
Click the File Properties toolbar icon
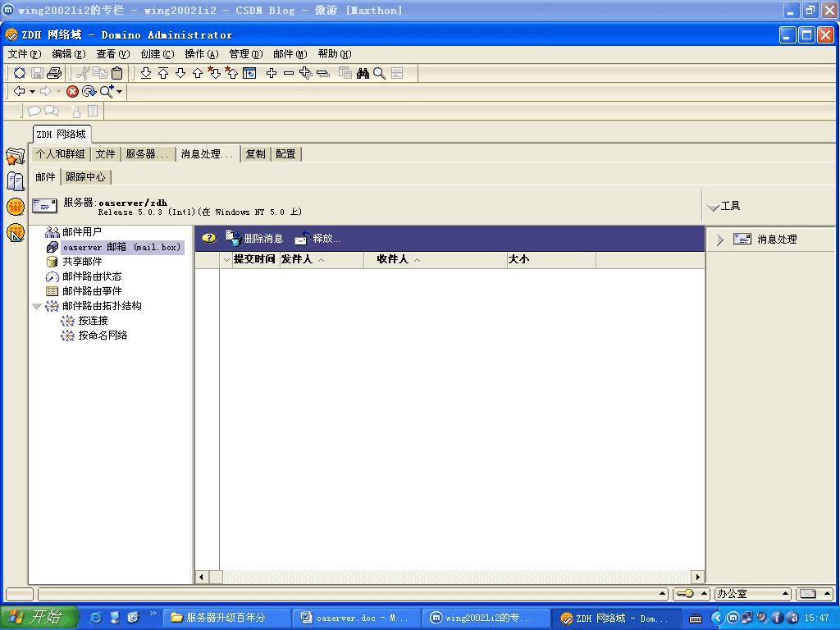tap(20, 73)
